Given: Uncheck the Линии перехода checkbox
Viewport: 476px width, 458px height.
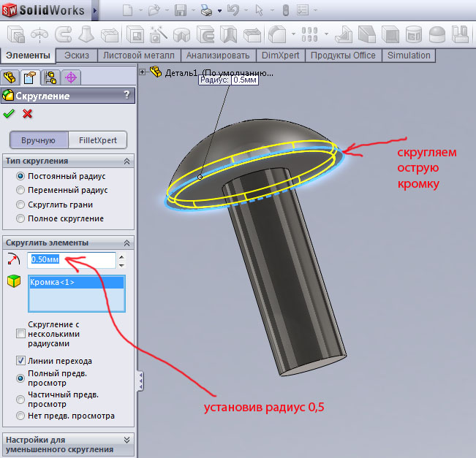Looking at the screenshot, I should point(20,361).
